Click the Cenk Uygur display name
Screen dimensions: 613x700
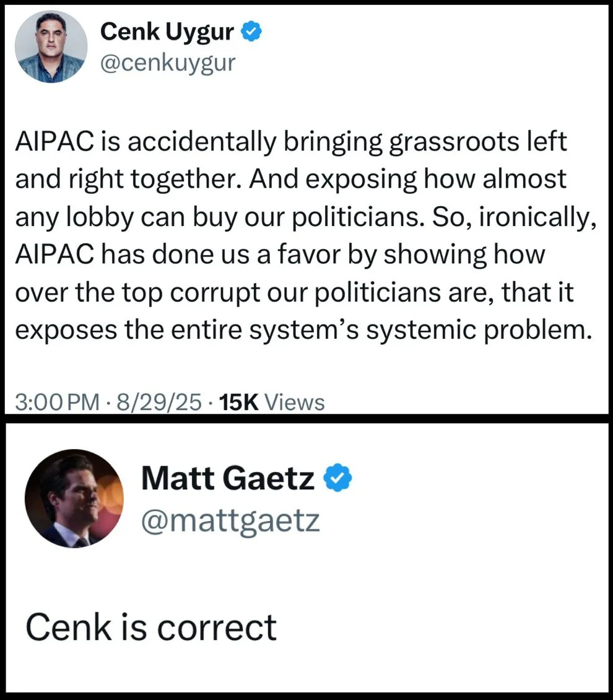click(x=166, y=32)
